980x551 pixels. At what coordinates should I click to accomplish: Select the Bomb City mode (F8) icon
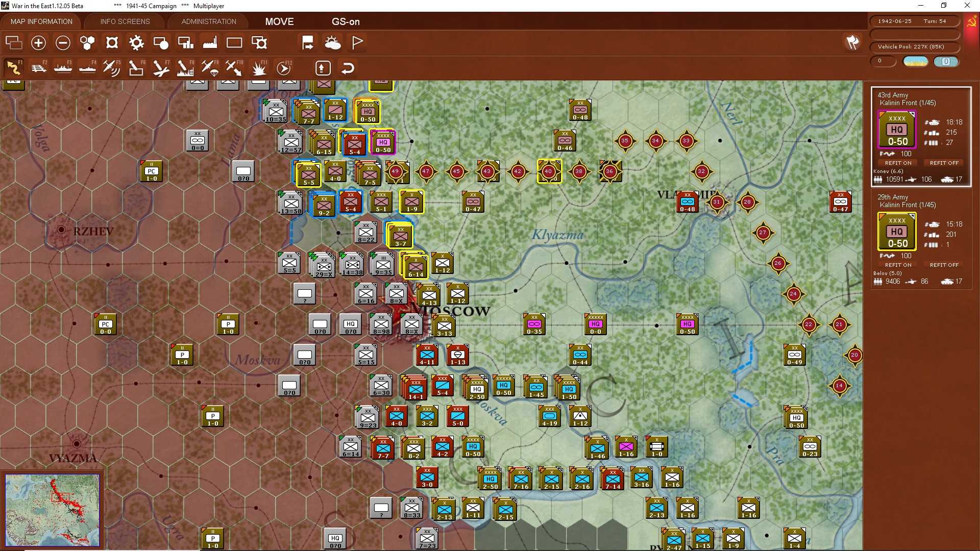coord(185,68)
